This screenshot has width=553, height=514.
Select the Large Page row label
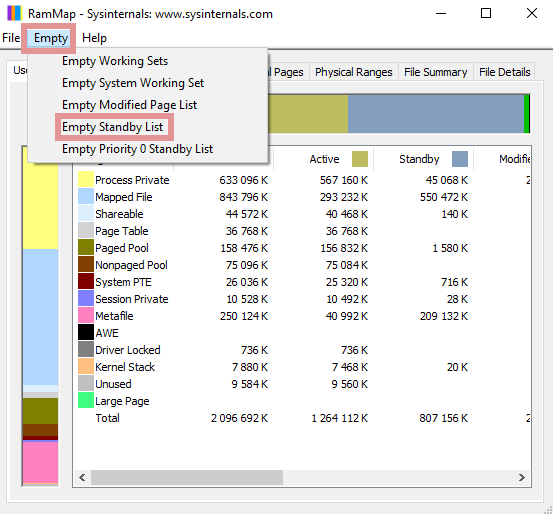click(x=122, y=401)
